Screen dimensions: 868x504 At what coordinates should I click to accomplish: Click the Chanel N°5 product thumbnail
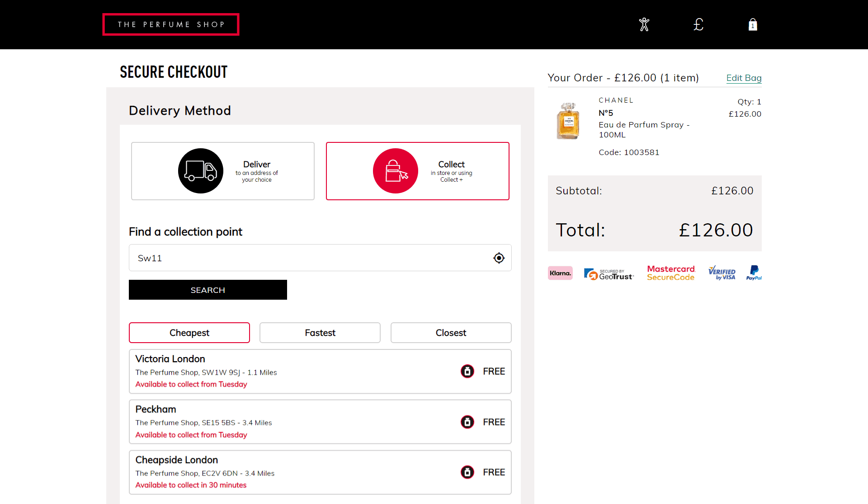click(568, 120)
